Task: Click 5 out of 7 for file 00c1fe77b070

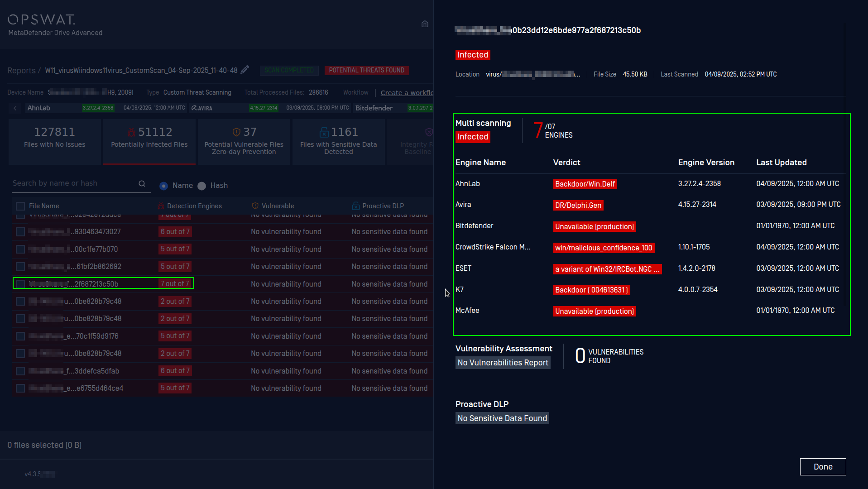Action: point(175,249)
